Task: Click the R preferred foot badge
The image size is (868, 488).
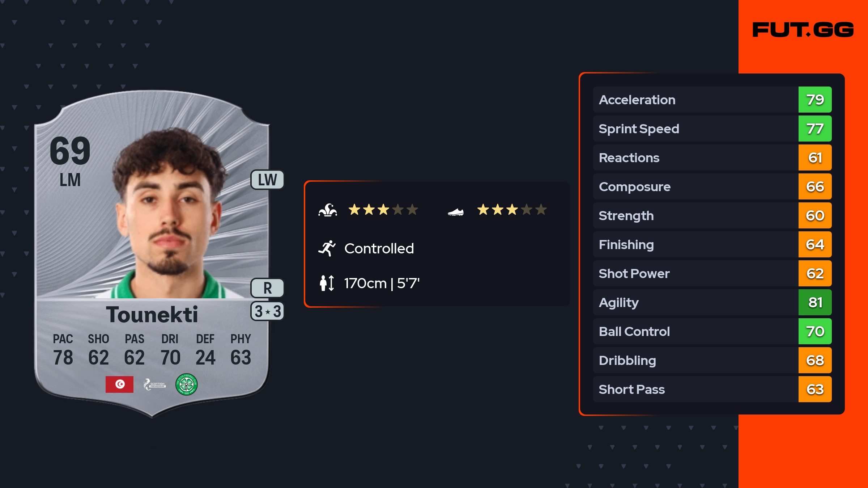Action: point(267,288)
